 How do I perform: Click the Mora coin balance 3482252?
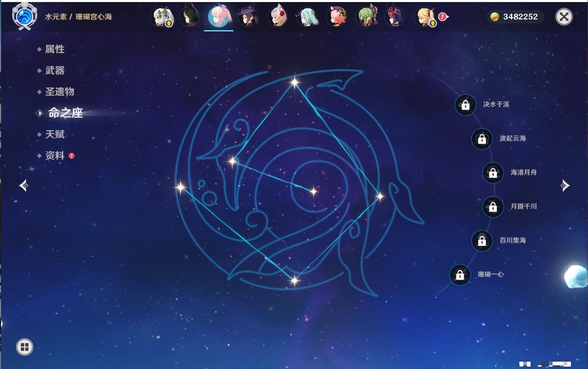click(516, 17)
